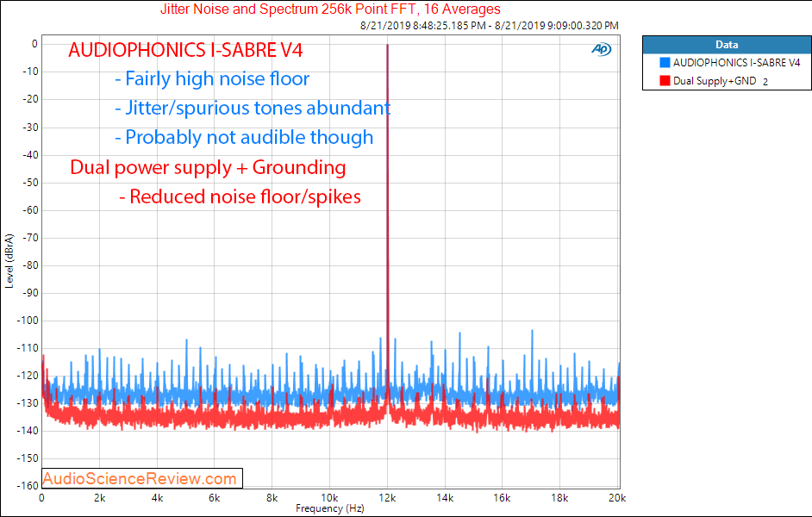This screenshot has width=812, height=517.
Task: Click the -110 level axis tick label
Action: pos(28,348)
